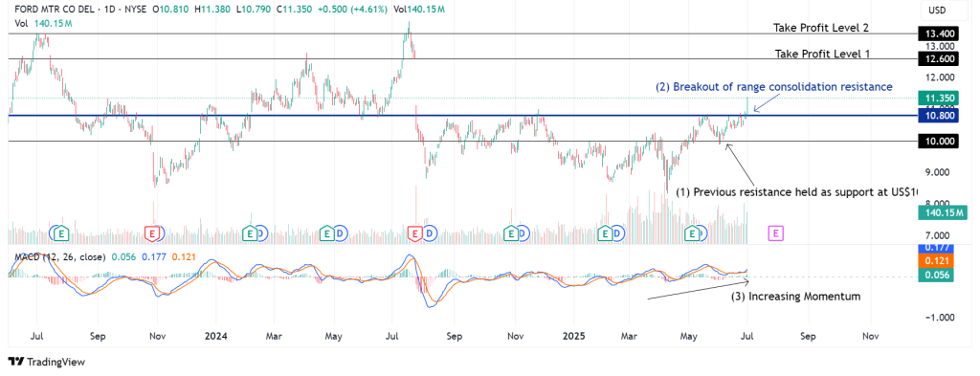
Task: Click the purple upcoming earnings E marker
Action: (x=775, y=233)
